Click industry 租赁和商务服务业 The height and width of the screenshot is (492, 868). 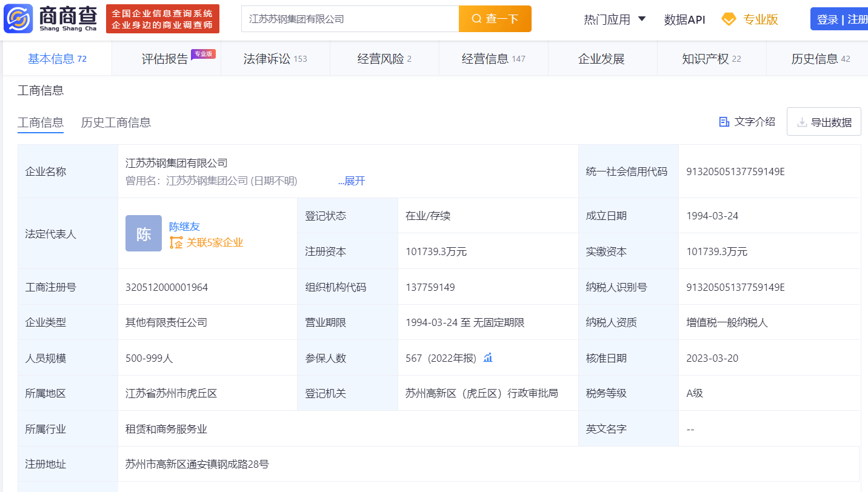point(166,429)
